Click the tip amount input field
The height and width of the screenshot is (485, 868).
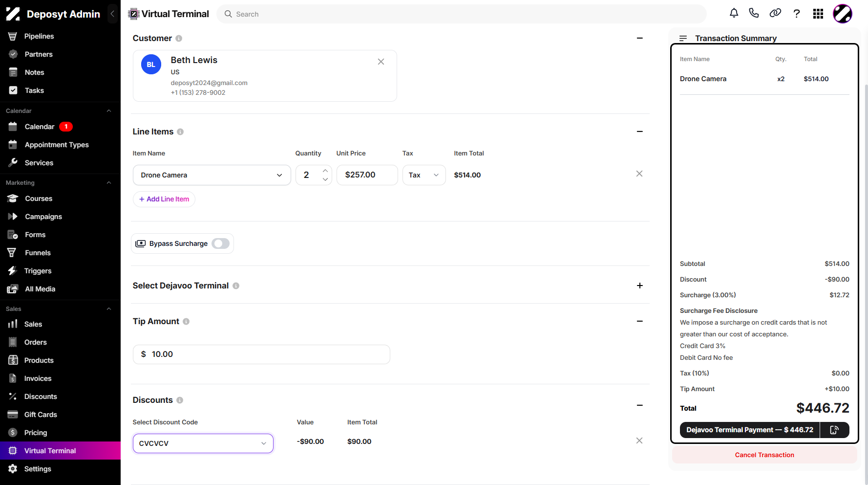(261, 354)
